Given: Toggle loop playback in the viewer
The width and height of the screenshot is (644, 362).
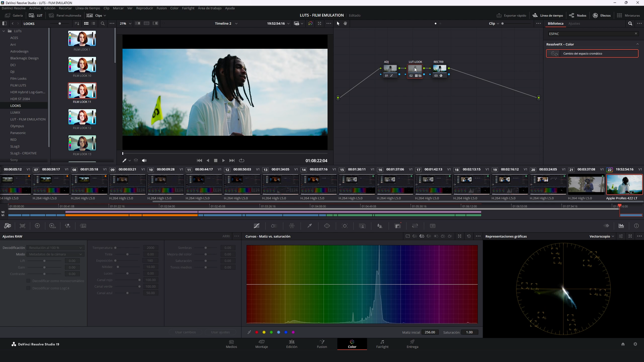Looking at the screenshot, I should pos(242,160).
